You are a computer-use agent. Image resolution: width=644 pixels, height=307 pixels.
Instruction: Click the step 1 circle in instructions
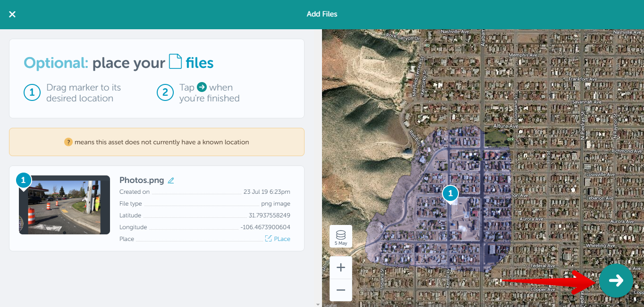[32, 93]
